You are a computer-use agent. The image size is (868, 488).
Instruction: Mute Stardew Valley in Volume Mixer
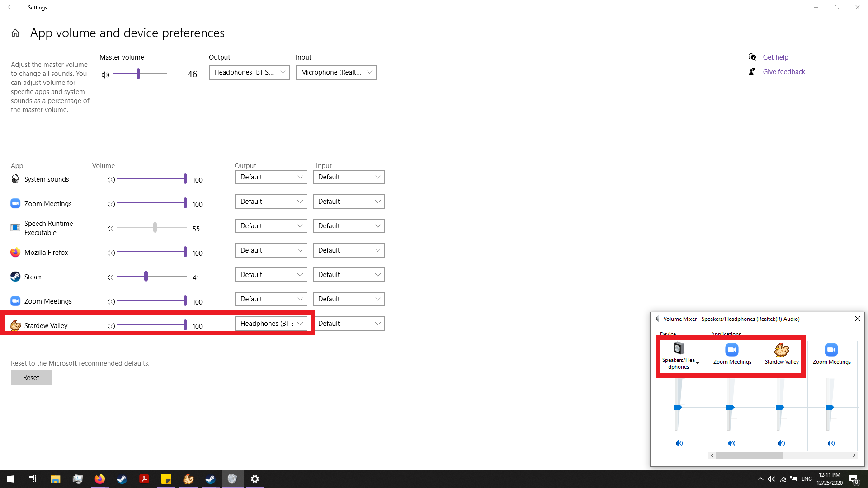tap(781, 443)
